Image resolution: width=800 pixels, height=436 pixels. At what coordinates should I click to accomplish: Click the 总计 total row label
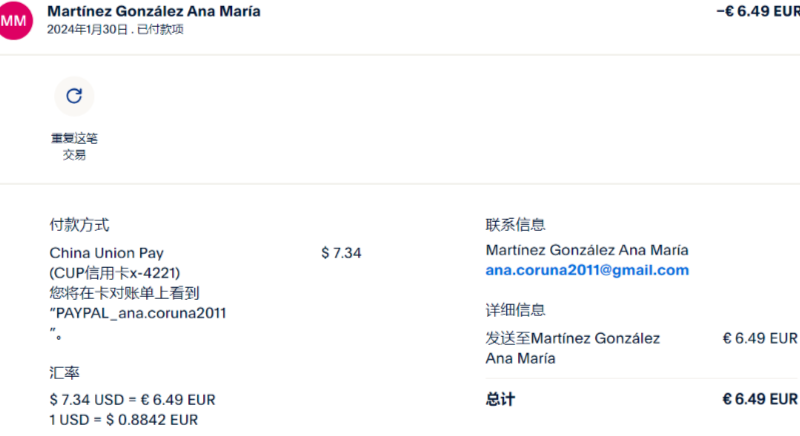click(500, 399)
